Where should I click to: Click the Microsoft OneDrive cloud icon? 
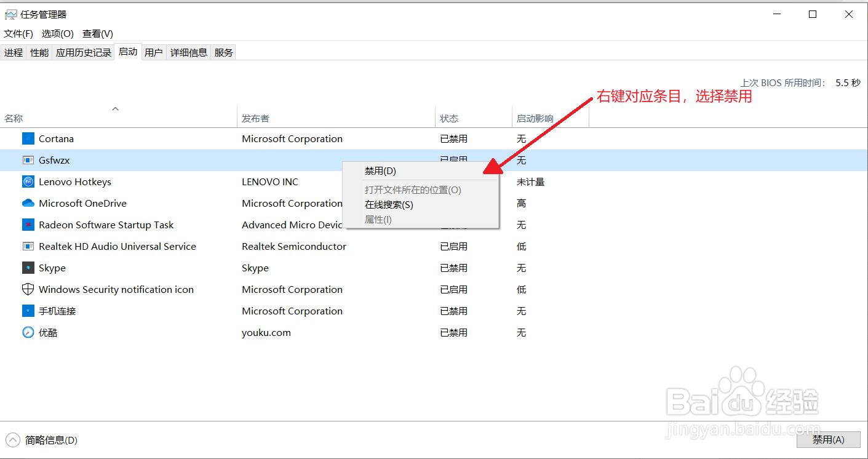(x=28, y=203)
